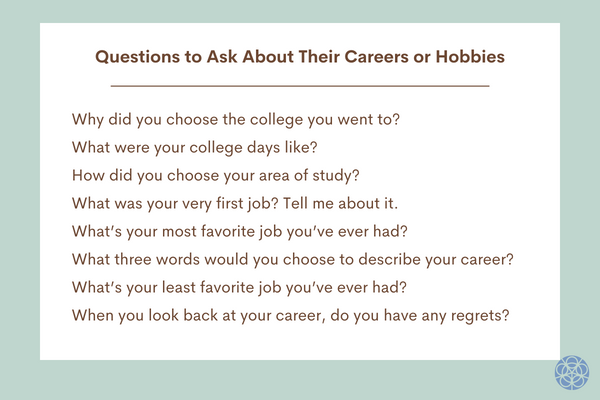Select the question "Why did you choose the college"
Screen dimensions: 600x400
[x=236, y=120]
